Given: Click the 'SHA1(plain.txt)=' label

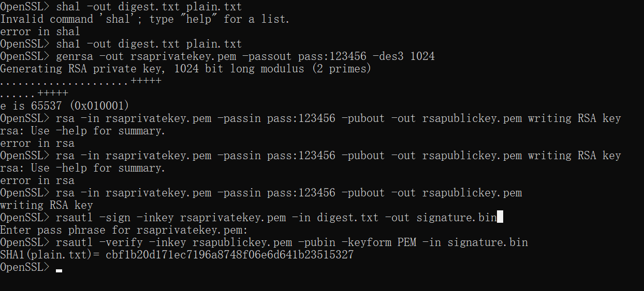Looking at the screenshot, I should (x=50, y=255).
